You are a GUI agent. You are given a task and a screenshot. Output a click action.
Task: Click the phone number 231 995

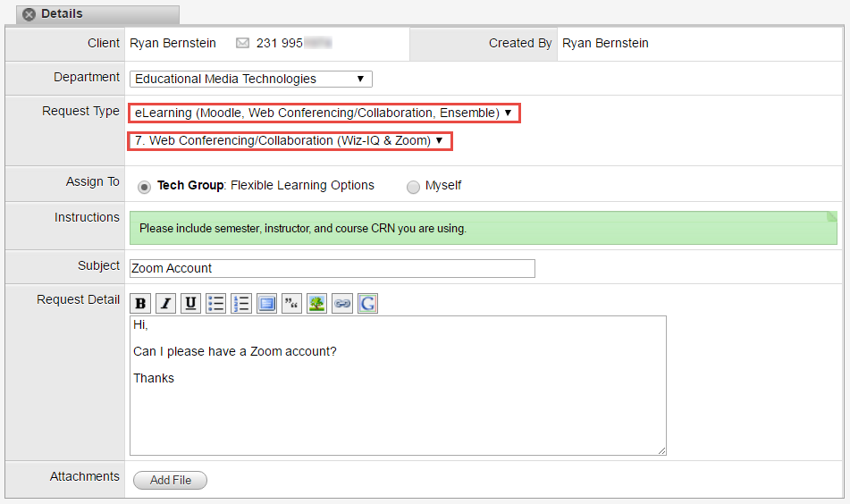click(279, 44)
